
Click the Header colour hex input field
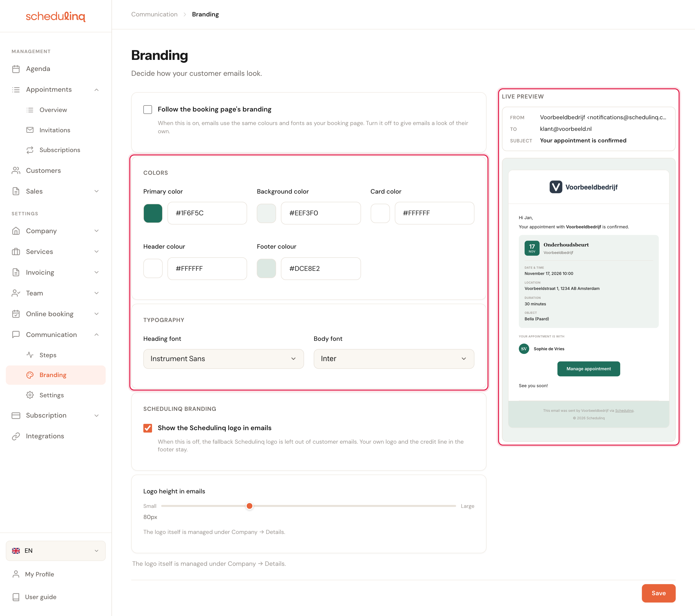pyautogui.click(x=207, y=269)
